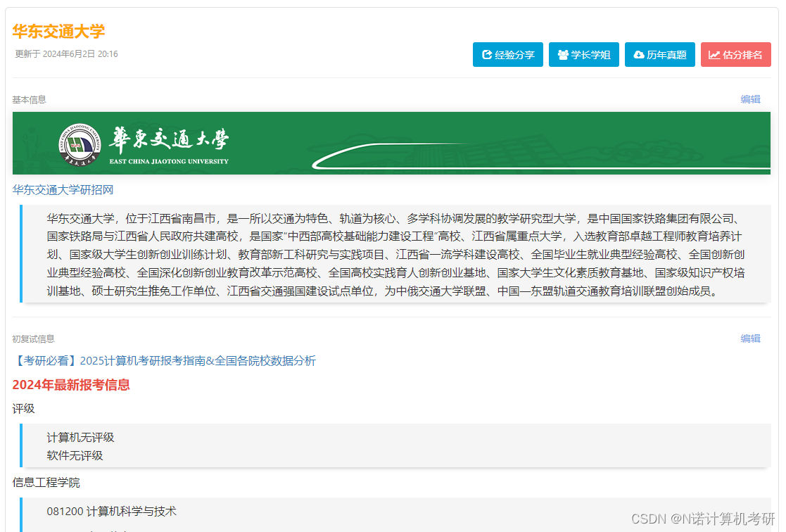Viewport: 786px width, 532px height.
Task: Edit the 基本信息 section
Action: click(x=750, y=99)
